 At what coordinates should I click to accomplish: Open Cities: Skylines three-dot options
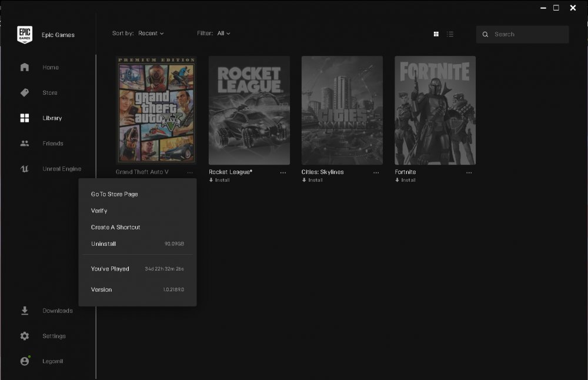376,172
